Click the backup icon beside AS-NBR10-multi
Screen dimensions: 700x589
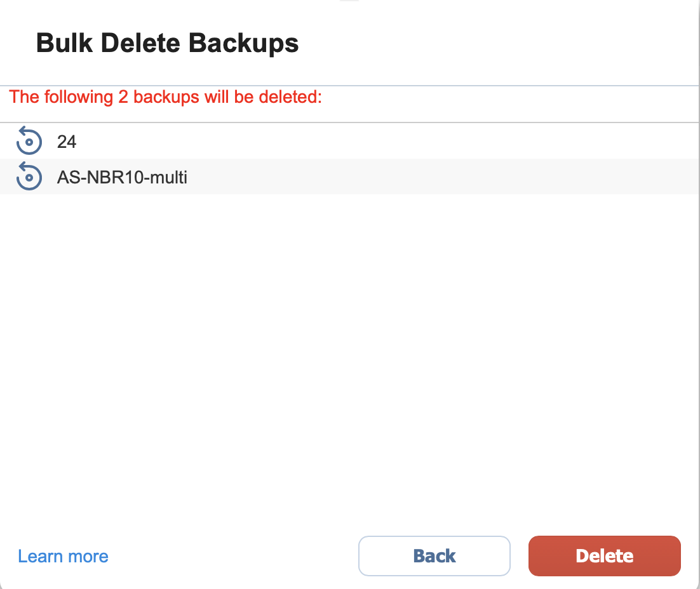pyautogui.click(x=29, y=176)
